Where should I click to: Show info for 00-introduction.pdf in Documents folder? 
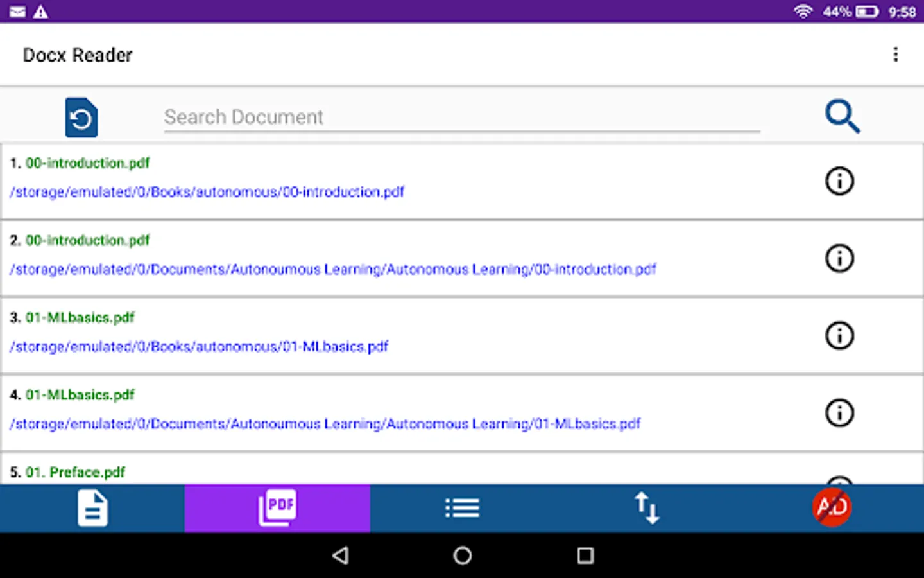click(x=839, y=258)
